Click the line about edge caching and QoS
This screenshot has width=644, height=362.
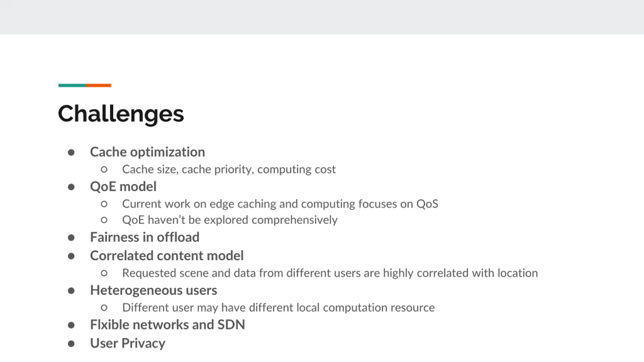pyautogui.click(x=280, y=204)
